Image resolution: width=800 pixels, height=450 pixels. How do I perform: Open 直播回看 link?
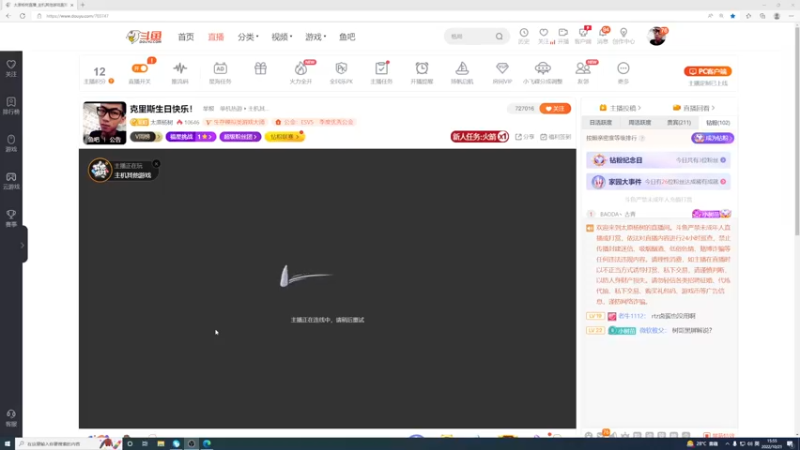694,108
